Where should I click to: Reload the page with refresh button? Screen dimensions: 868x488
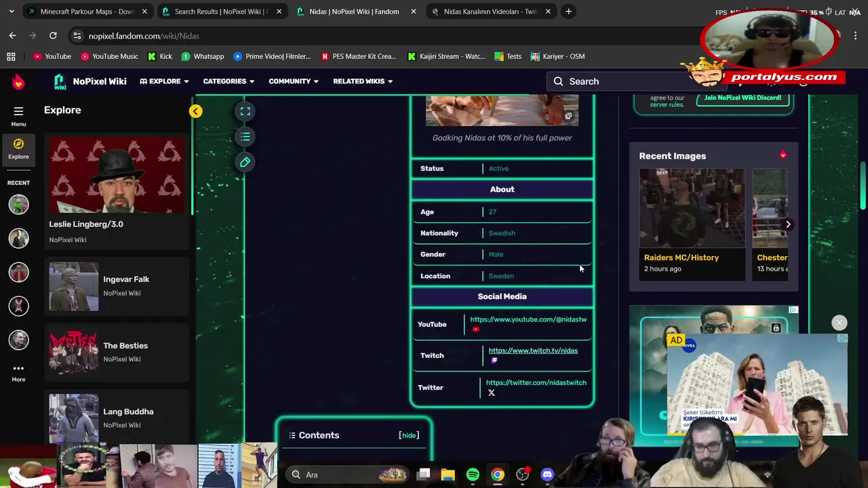click(x=53, y=36)
